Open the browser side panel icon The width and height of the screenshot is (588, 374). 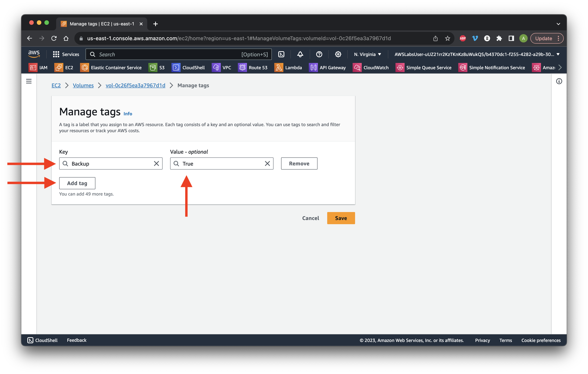(x=511, y=38)
